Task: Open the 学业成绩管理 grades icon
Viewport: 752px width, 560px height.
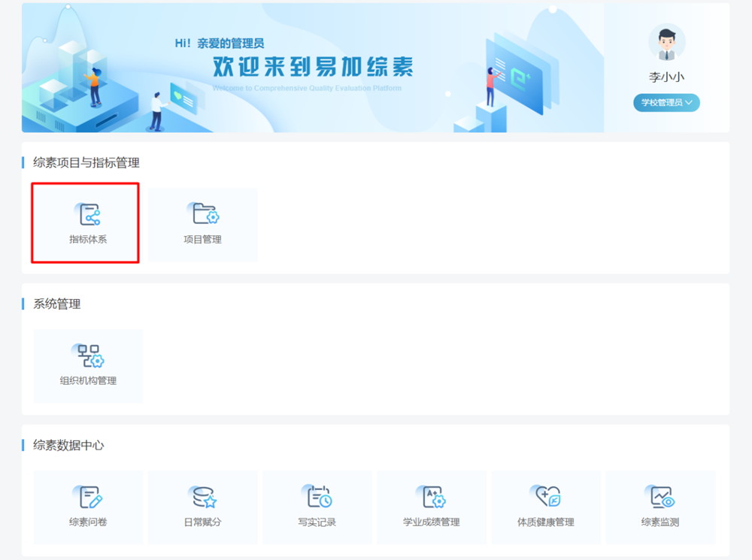Action: point(431,496)
